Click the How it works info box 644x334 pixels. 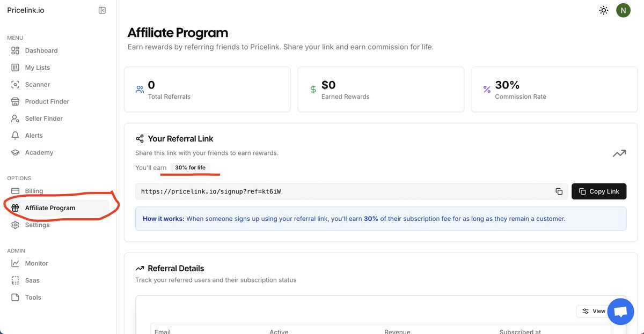click(380, 219)
